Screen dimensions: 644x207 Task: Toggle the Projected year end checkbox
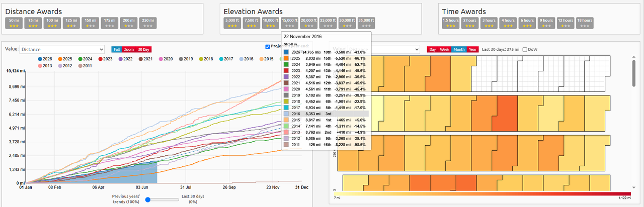tap(268, 47)
